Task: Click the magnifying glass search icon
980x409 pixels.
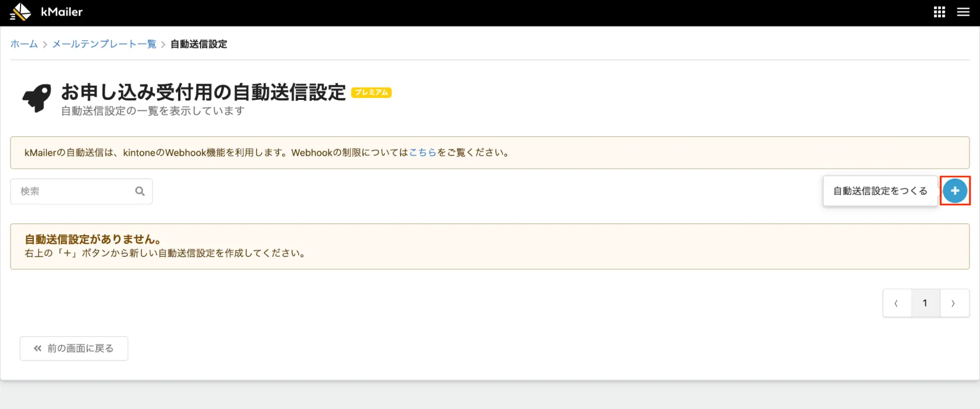Action: [140, 191]
